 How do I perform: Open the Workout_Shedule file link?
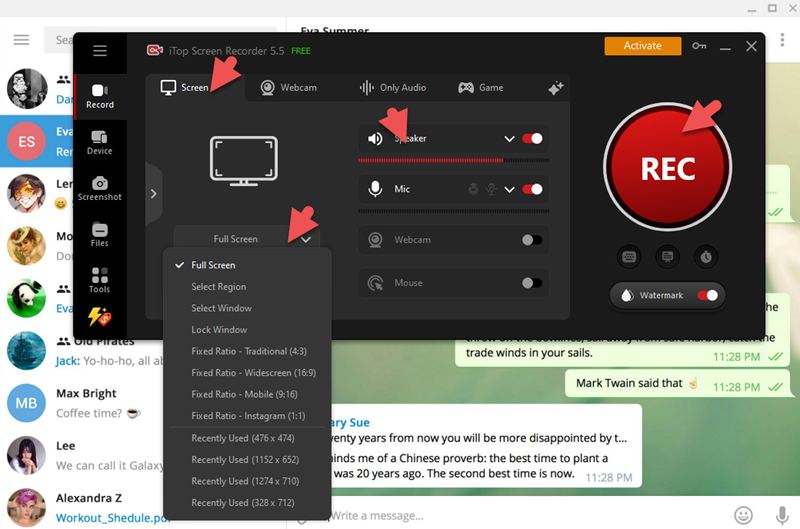112,518
